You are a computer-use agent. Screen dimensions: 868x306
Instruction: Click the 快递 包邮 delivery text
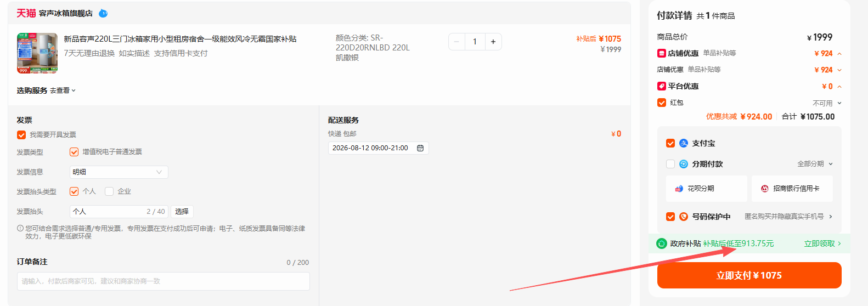coord(342,134)
